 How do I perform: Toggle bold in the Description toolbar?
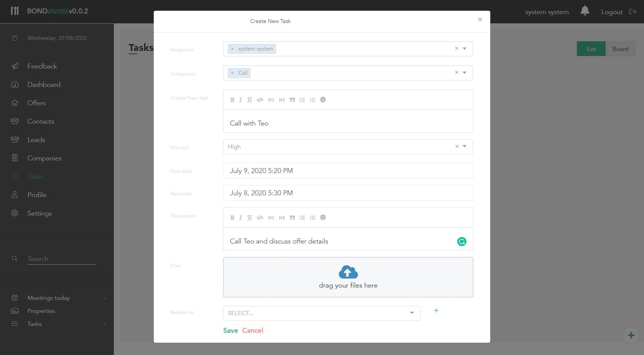coord(232,218)
